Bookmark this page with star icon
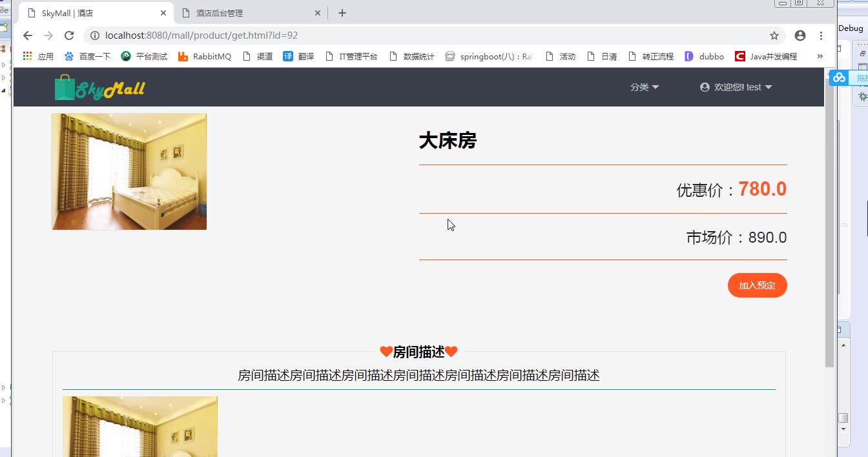The width and height of the screenshot is (868, 457). pyautogui.click(x=774, y=36)
